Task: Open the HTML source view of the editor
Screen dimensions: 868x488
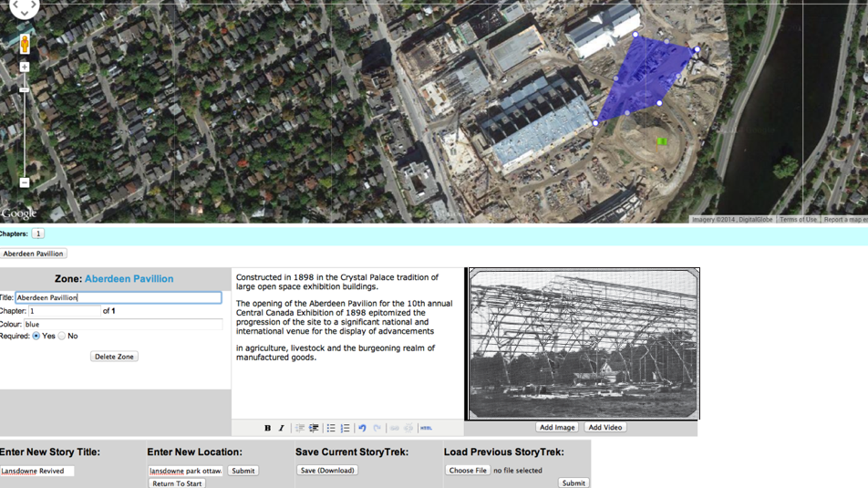Action: 426,428
